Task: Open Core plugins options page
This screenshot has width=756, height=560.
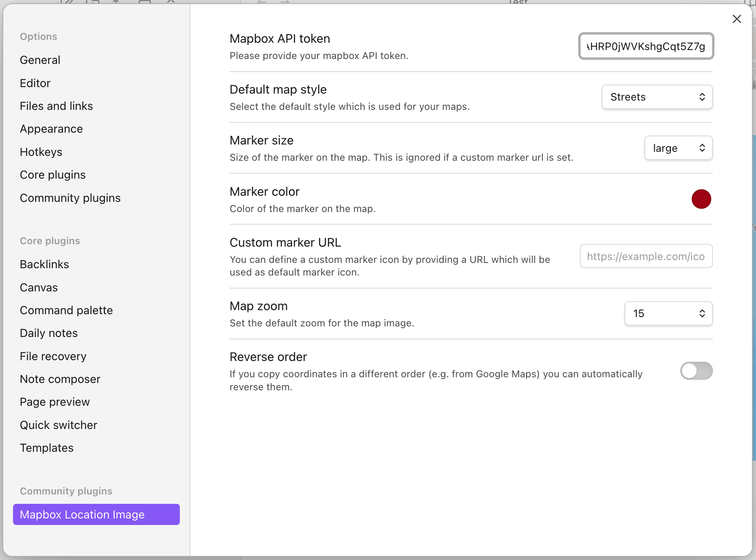Action: point(52,175)
